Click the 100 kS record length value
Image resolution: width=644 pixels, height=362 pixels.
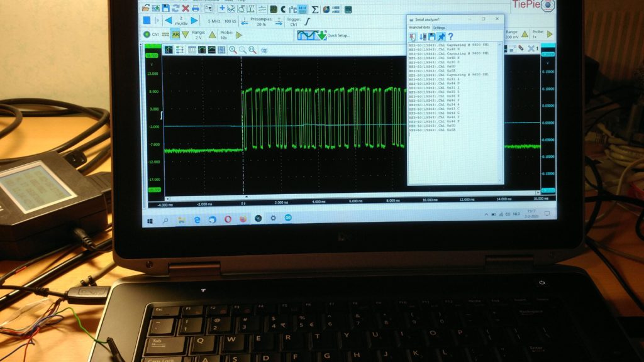tap(230, 21)
